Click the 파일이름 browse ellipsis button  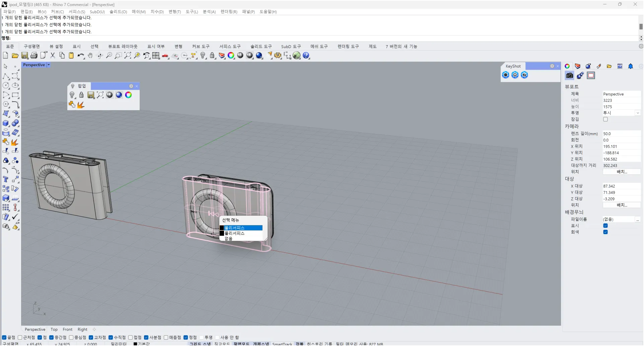pyautogui.click(x=638, y=219)
